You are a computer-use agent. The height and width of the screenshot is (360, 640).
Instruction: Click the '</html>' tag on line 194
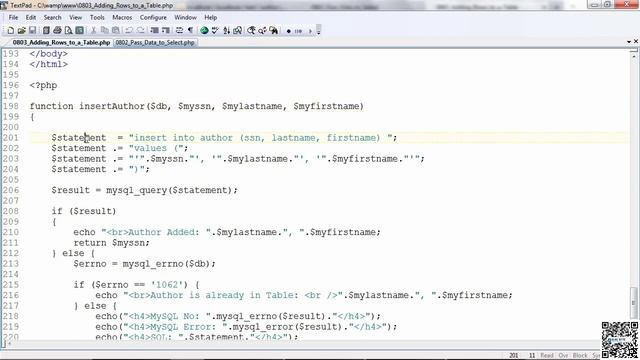click(x=49, y=64)
